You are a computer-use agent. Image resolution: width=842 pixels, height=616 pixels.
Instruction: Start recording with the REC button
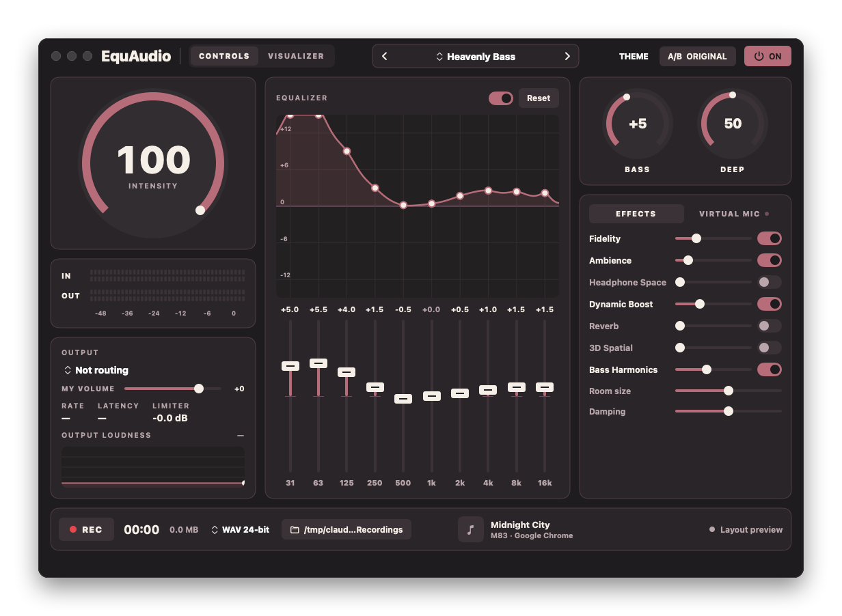(86, 529)
